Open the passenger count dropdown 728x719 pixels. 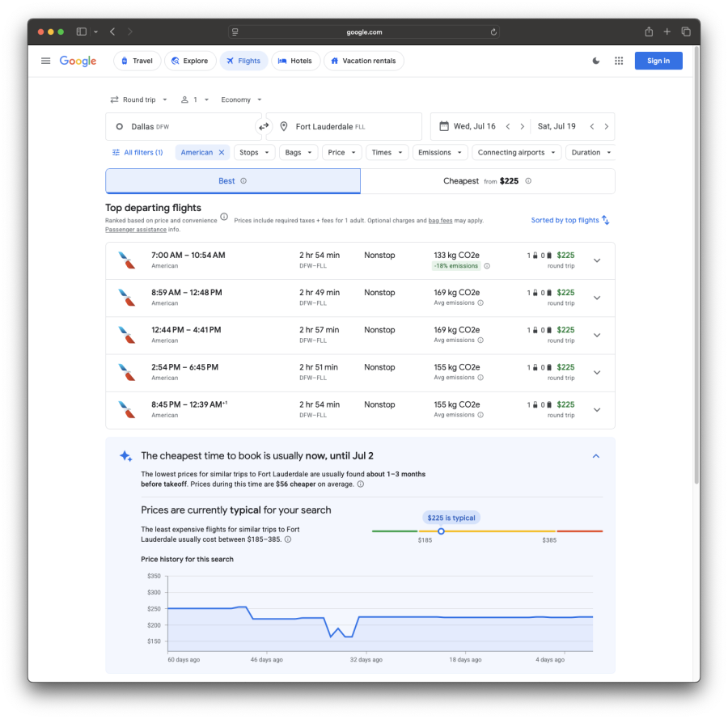(194, 99)
